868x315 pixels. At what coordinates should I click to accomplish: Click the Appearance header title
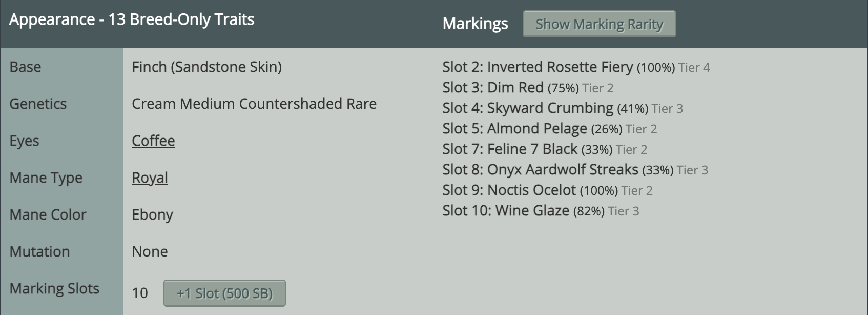[132, 19]
